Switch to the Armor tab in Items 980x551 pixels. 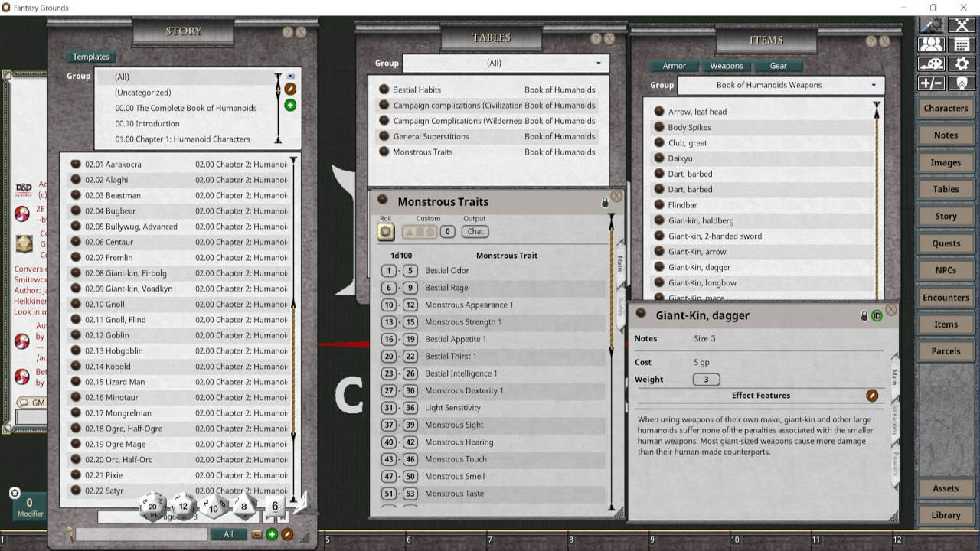click(x=673, y=66)
